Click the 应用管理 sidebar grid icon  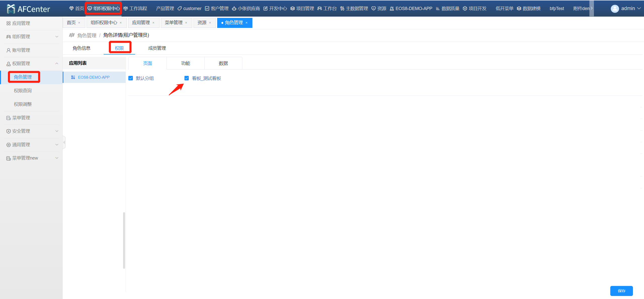coord(8,23)
